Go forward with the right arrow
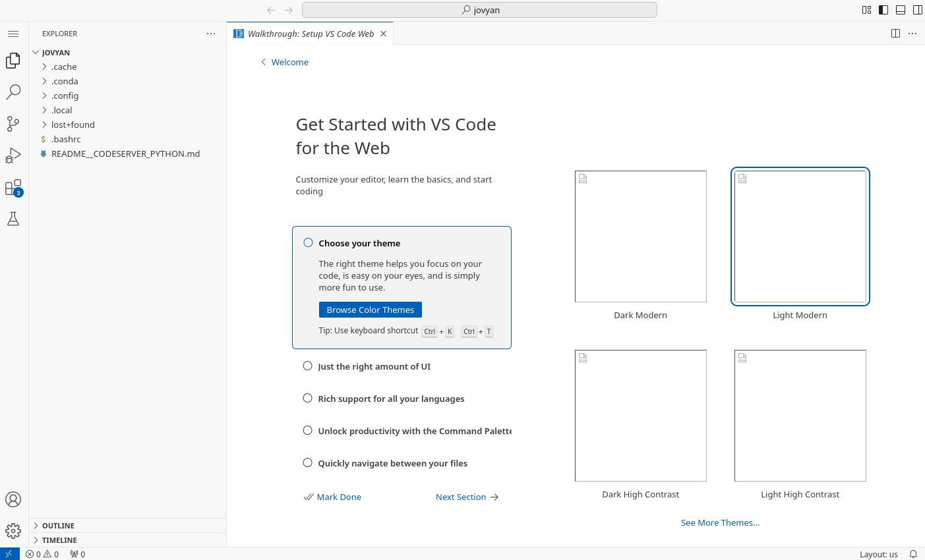This screenshot has width=925, height=560. 289,10
